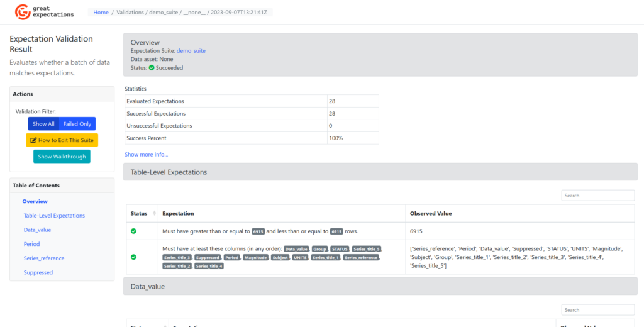Image resolution: width=644 pixels, height=327 pixels.
Task: Navigate to Series_reference in contents
Action: (44, 258)
